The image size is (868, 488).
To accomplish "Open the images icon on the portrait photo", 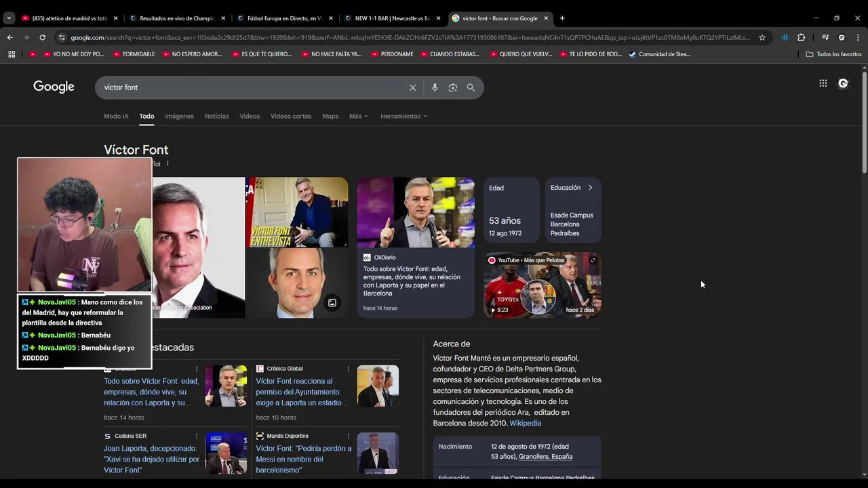I will [332, 303].
